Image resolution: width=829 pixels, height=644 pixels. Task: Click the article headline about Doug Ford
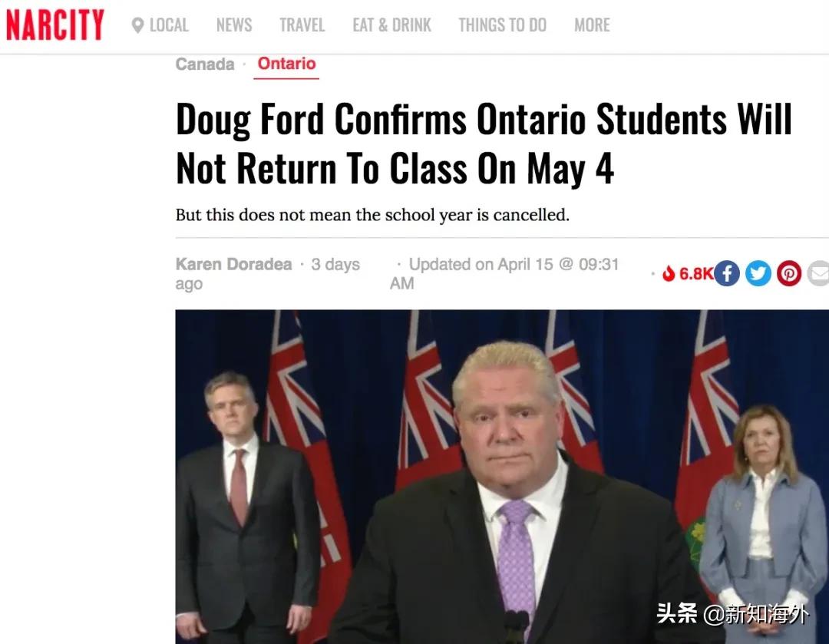(484, 144)
